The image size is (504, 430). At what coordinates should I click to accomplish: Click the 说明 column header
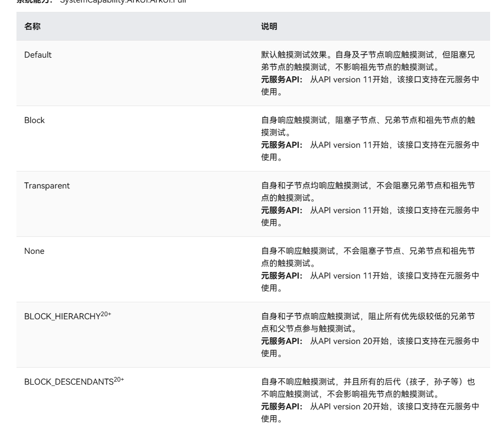point(269,27)
